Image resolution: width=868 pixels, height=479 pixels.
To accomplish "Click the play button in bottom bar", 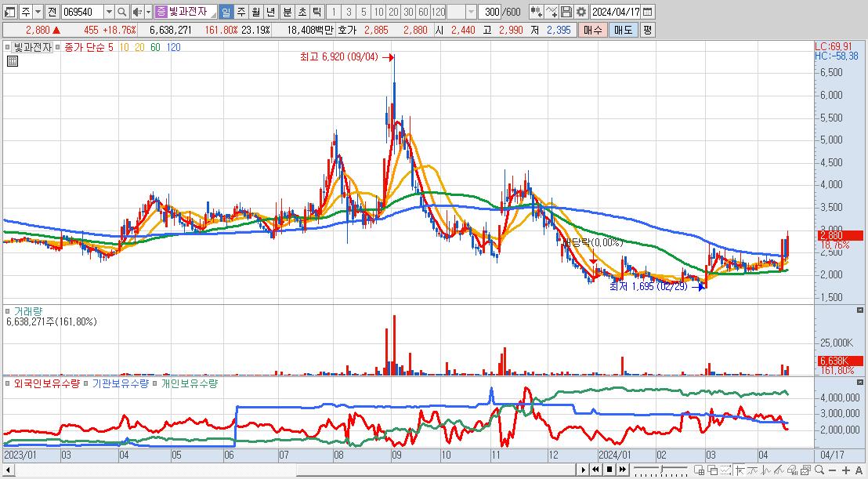I will point(584,470).
